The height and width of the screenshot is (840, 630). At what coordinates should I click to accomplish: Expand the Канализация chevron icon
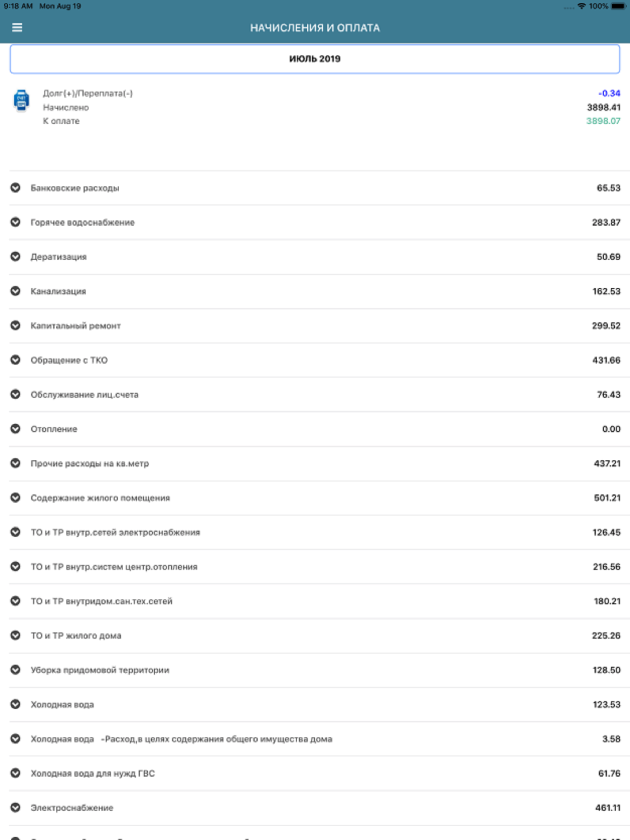pyautogui.click(x=15, y=291)
